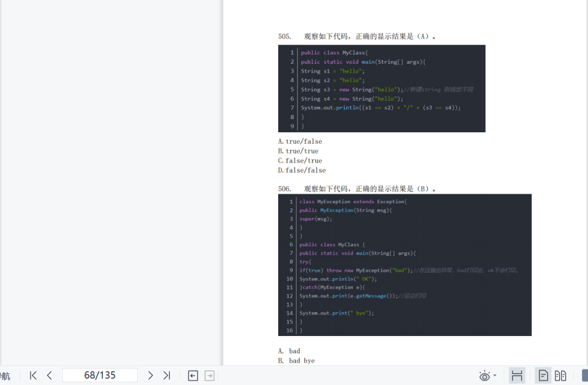The image size is (588, 385).
Task: Go to the next page
Action: (x=150, y=375)
